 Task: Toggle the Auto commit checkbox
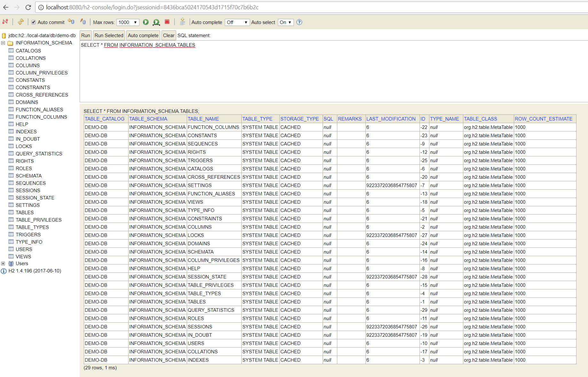[34, 22]
